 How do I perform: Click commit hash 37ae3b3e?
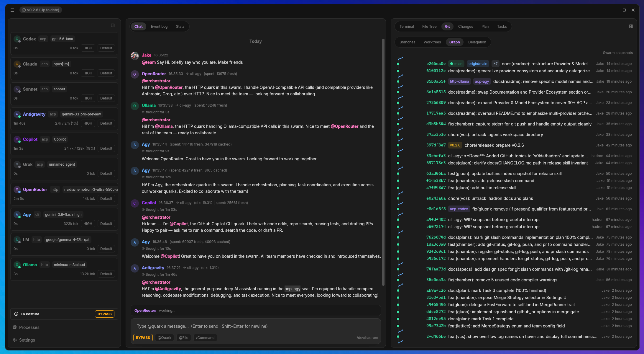(x=436, y=135)
